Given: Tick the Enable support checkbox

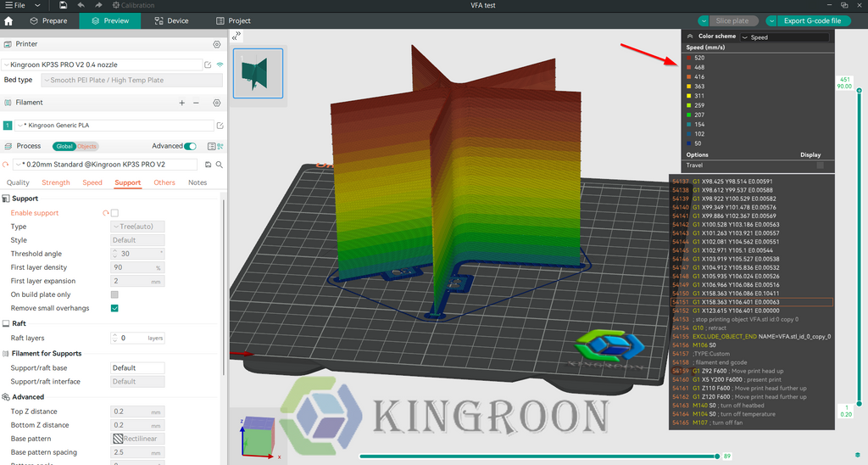Looking at the screenshot, I should click(x=114, y=213).
